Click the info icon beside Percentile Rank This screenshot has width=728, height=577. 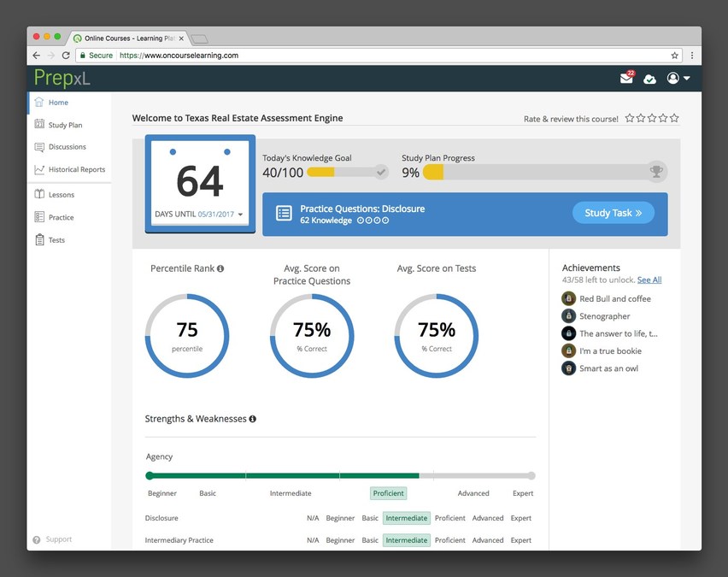click(x=220, y=268)
